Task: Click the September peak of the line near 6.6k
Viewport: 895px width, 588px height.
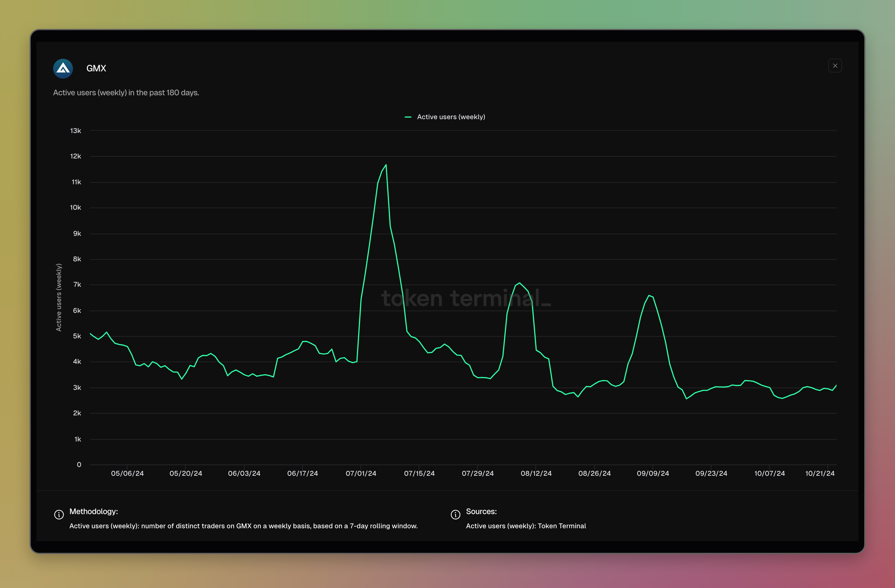Action: [649, 296]
